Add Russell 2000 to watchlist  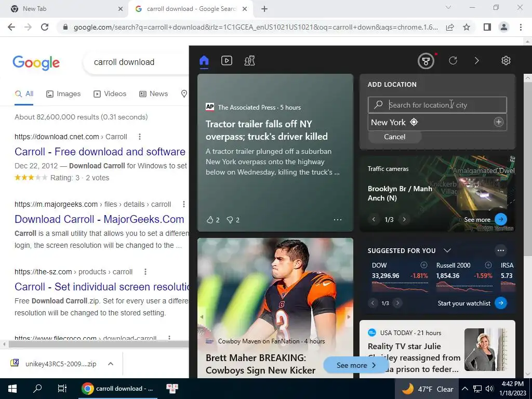(x=488, y=265)
